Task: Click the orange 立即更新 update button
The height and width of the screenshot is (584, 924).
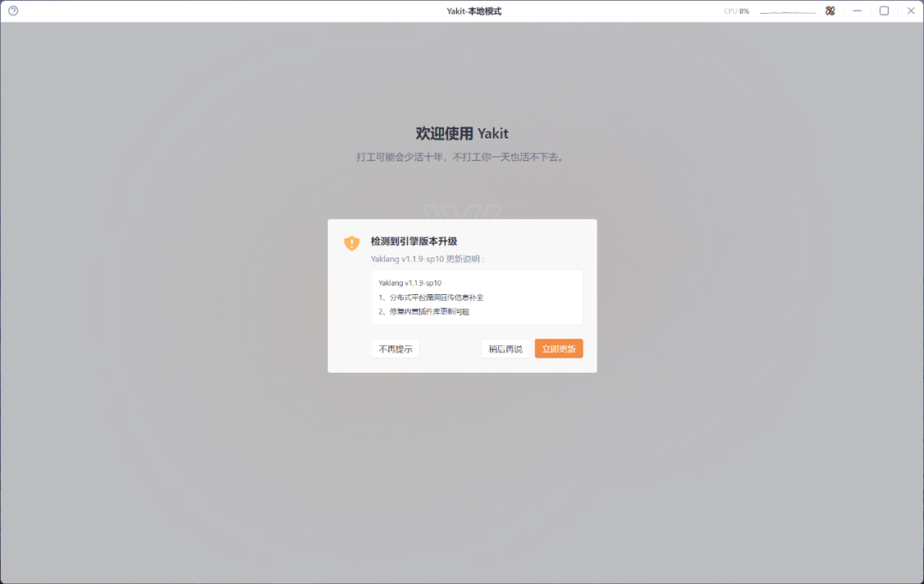Action: 559,349
